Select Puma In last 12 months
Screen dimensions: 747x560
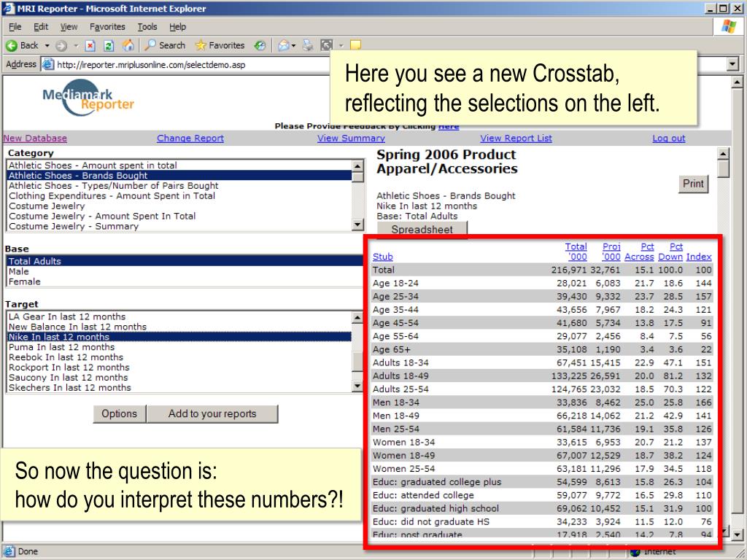[x=179, y=347]
